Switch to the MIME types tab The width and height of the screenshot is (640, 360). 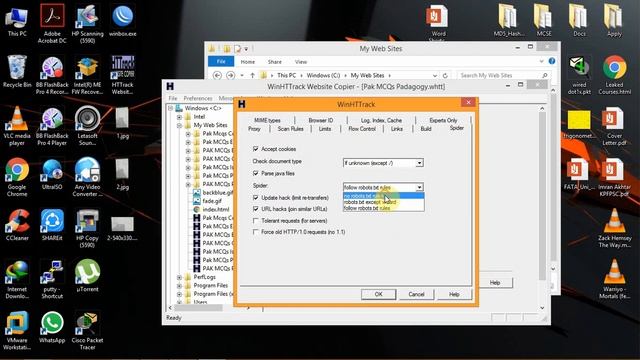click(x=267, y=120)
